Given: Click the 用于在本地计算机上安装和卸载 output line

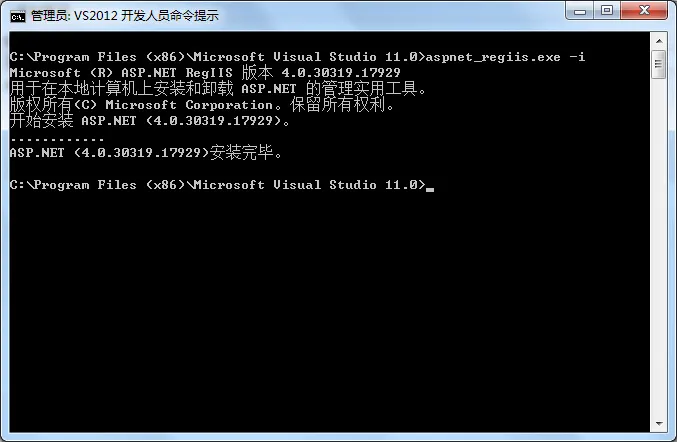Looking at the screenshot, I should click(x=218, y=88).
